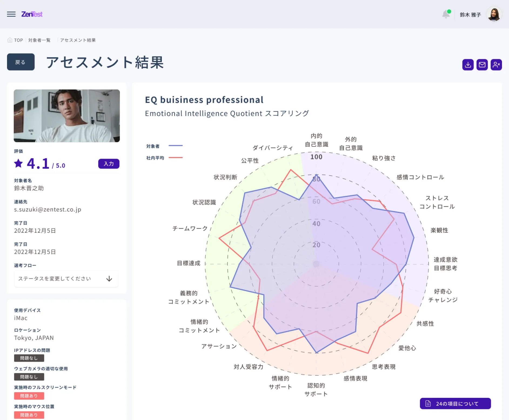Click the user avatar photo
The height and width of the screenshot is (420, 509).
[x=494, y=14]
